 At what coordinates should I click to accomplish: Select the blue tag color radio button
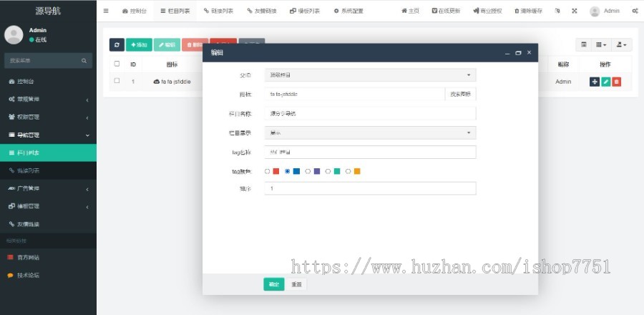(x=288, y=171)
